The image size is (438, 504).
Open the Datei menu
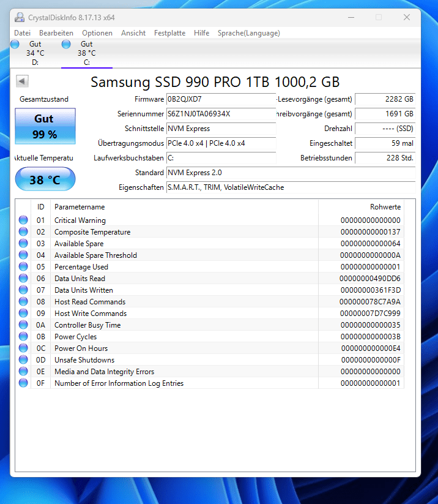pos(22,33)
